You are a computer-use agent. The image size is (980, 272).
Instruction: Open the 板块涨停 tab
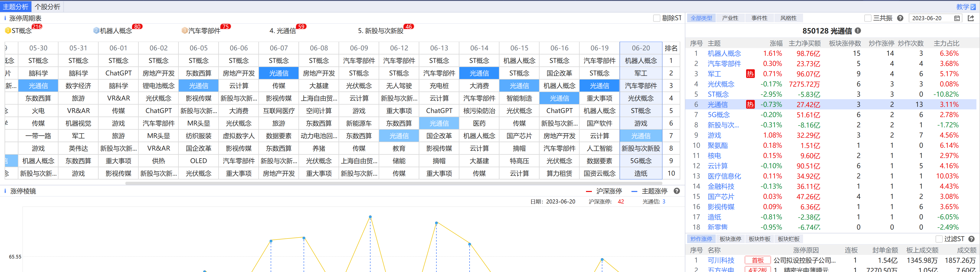(731, 239)
